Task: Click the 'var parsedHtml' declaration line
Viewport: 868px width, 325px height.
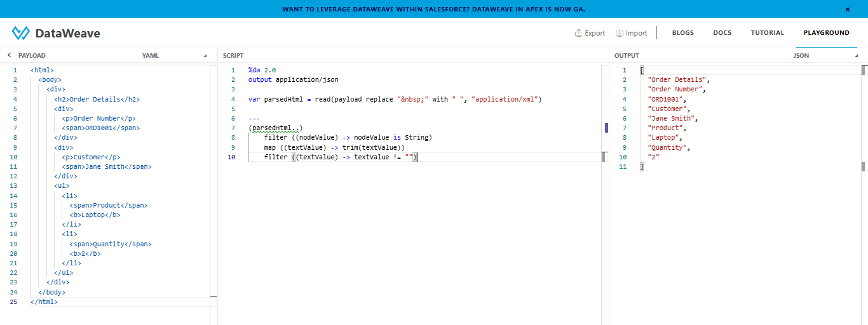Action: [395, 99]
